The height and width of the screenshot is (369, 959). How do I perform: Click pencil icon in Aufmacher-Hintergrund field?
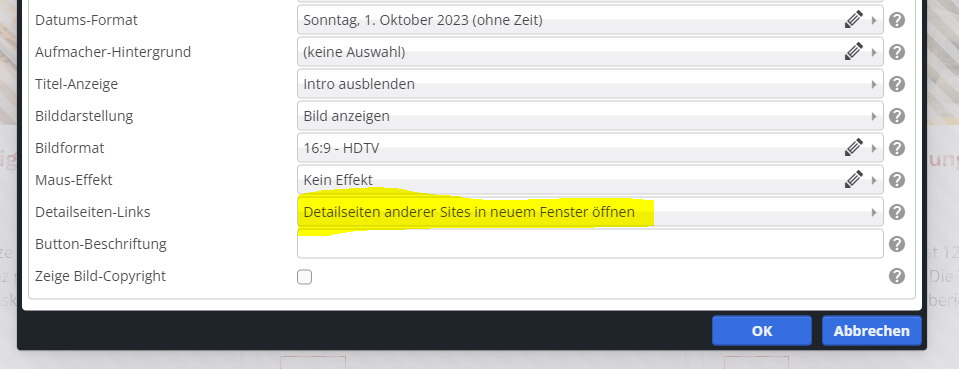854,51
